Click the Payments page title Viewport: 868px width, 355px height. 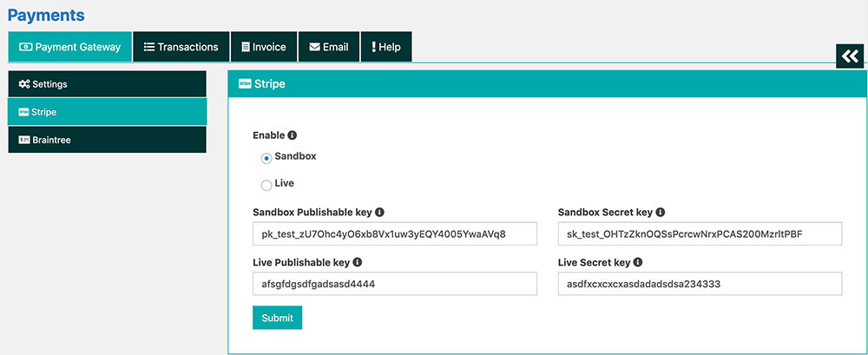[46, 16]
